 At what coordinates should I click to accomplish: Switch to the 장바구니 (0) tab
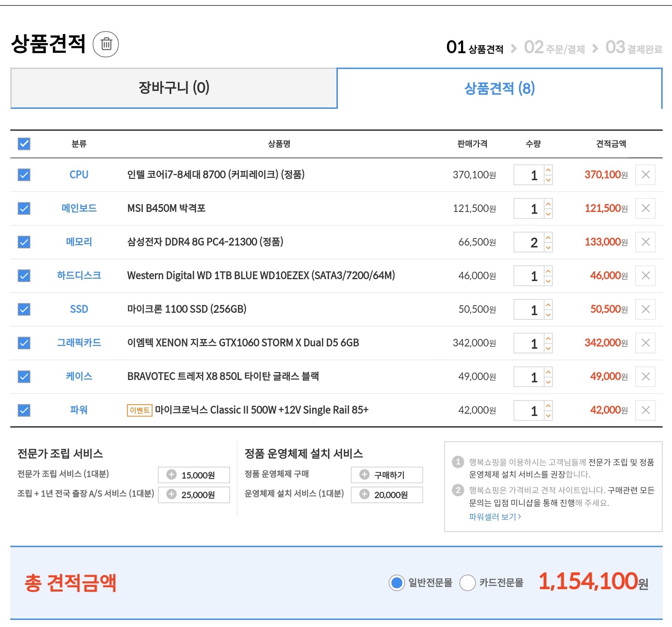(174, 88)
